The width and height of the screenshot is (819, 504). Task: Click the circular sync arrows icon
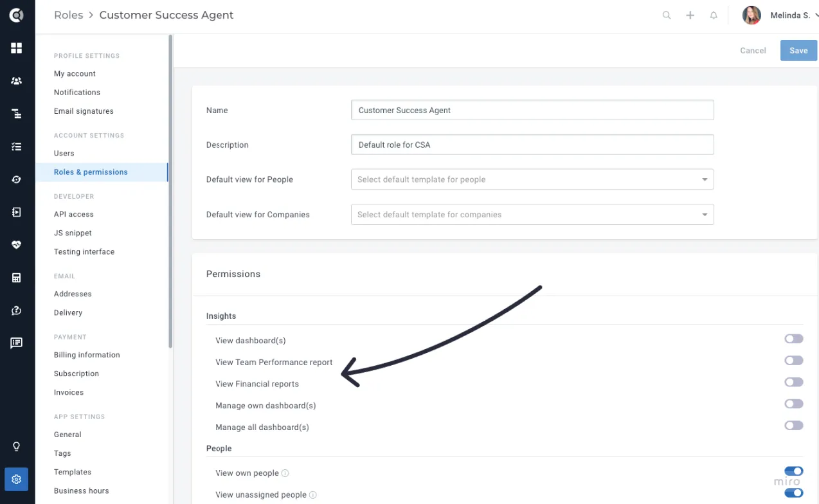[x=17, y=179]
